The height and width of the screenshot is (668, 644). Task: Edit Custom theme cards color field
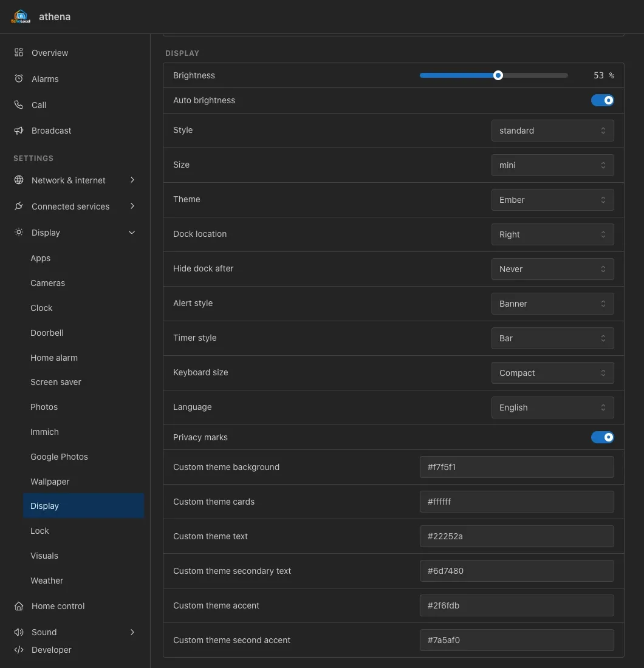pos(516,502)
